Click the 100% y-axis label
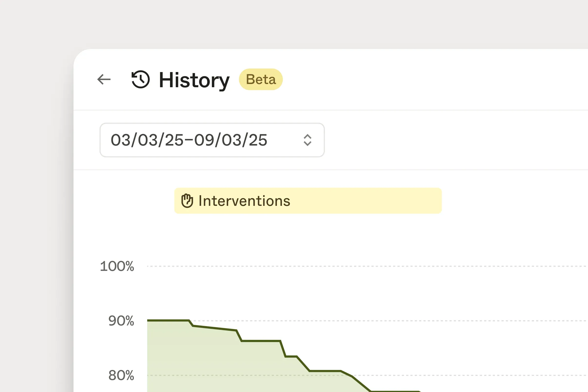588x392 pixels. [117, 266]
